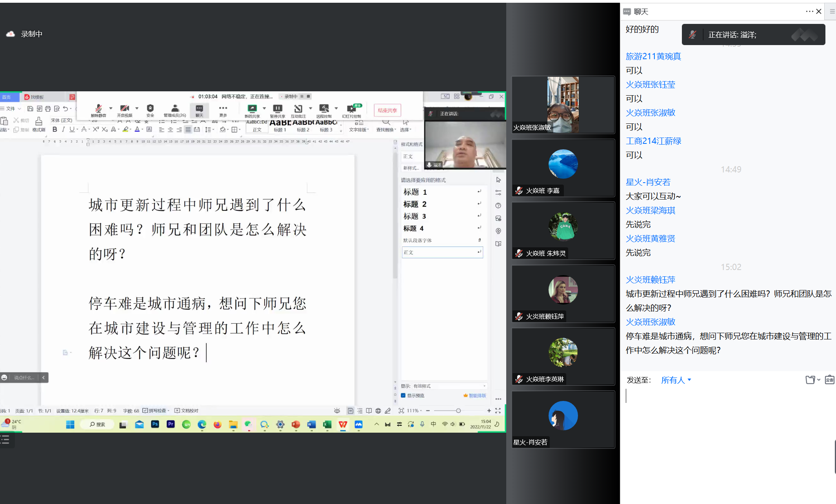Viewport: 836px width, 504px height.
Task: Expand arrow next to 新的共享
Action: click(264, 108)
